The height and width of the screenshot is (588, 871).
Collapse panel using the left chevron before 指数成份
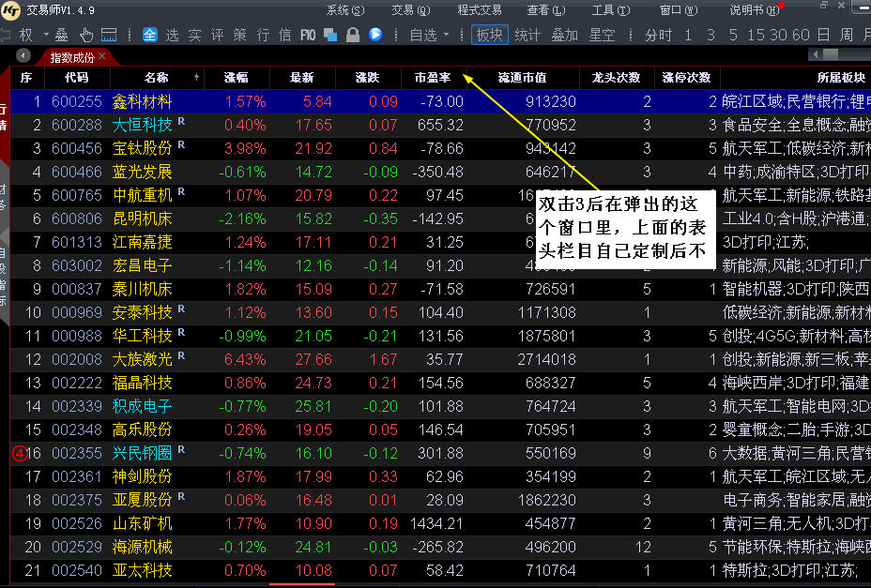(23, 55)
